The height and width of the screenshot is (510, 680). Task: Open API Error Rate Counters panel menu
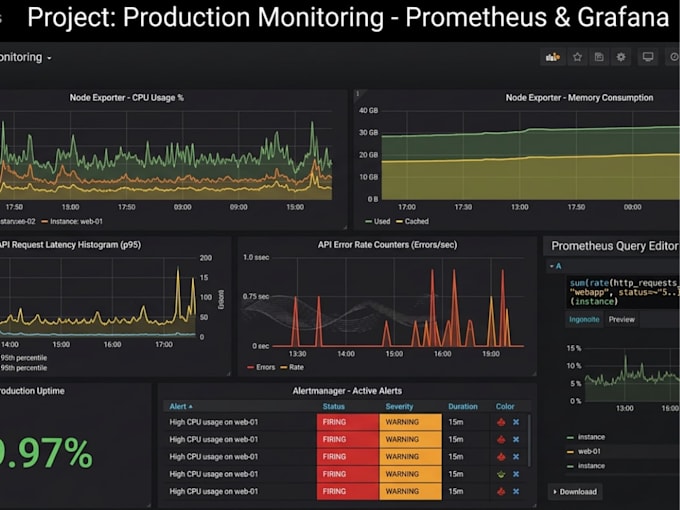[387, 245]
